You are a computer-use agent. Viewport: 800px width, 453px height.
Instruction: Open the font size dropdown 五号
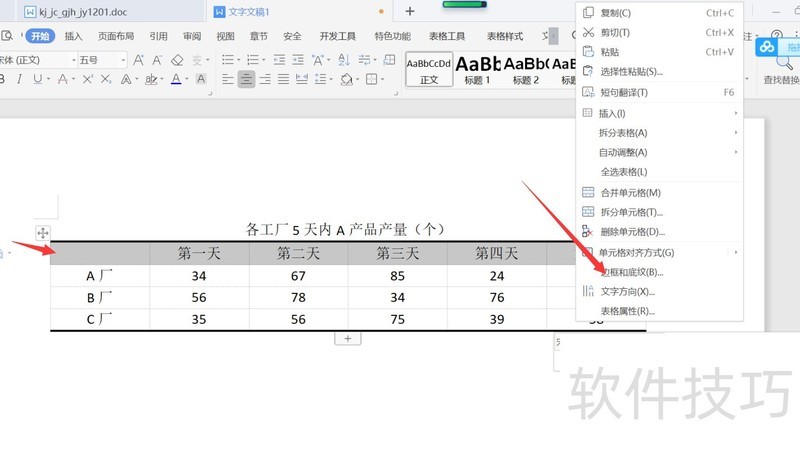coord(123,60)
